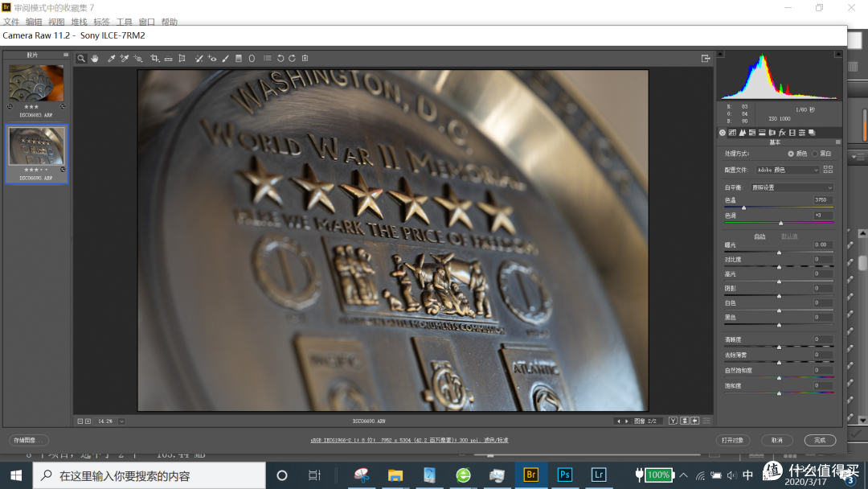Select the White Balance eyedropper tool
Image resolution: width=868 pixels, height=489 pixels.
[111, 59]
